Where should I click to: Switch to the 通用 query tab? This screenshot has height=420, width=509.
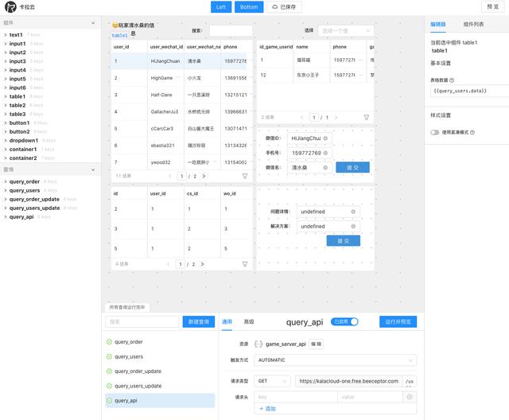[227, 321]
